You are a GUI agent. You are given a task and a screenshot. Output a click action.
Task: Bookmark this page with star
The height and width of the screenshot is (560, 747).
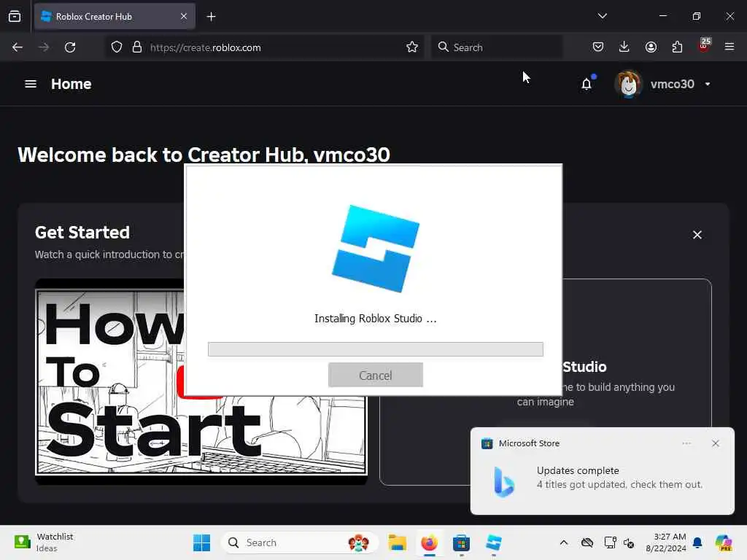coord(412,47)
